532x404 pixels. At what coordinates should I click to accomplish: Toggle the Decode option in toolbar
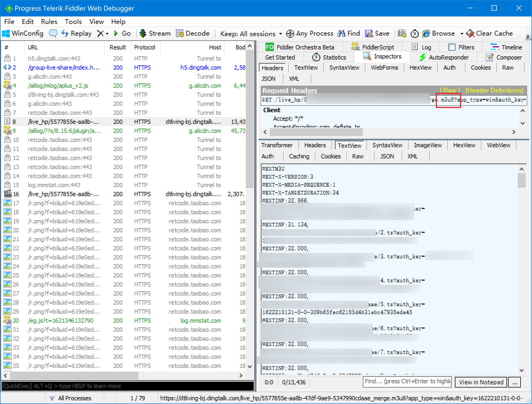193,33
